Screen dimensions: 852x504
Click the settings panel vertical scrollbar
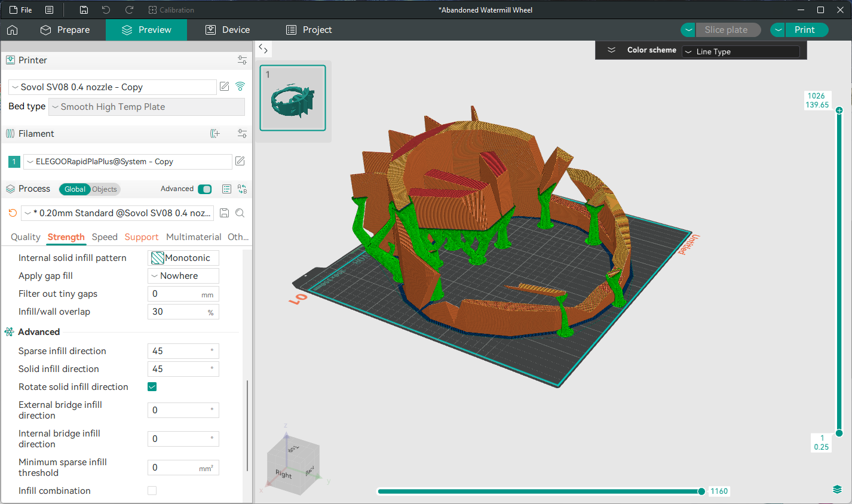click(247, 425)
